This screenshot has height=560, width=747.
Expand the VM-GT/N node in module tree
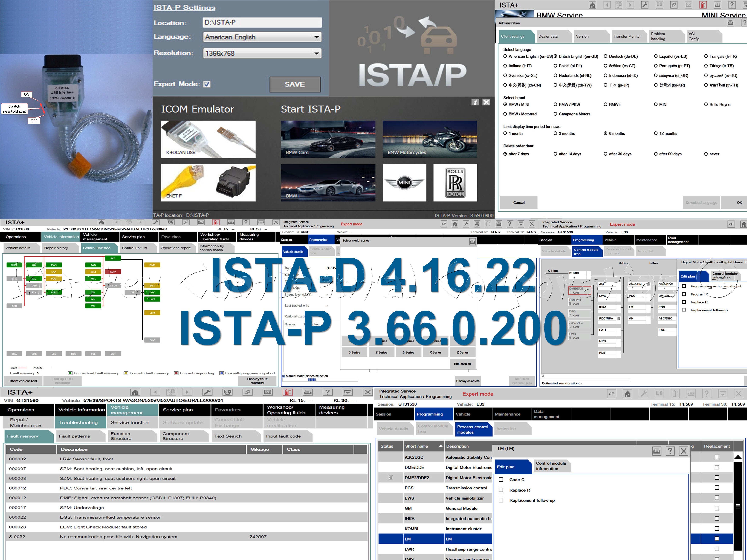point(648,285)
